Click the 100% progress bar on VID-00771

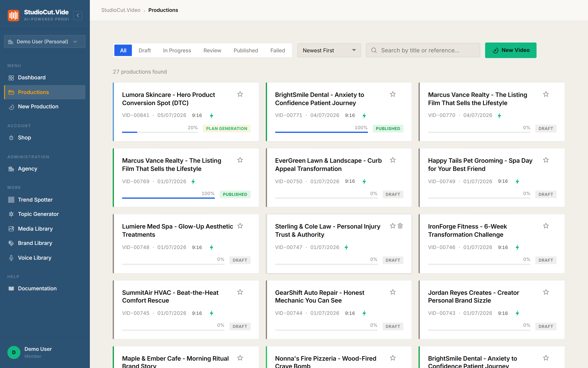click(321, 132)
